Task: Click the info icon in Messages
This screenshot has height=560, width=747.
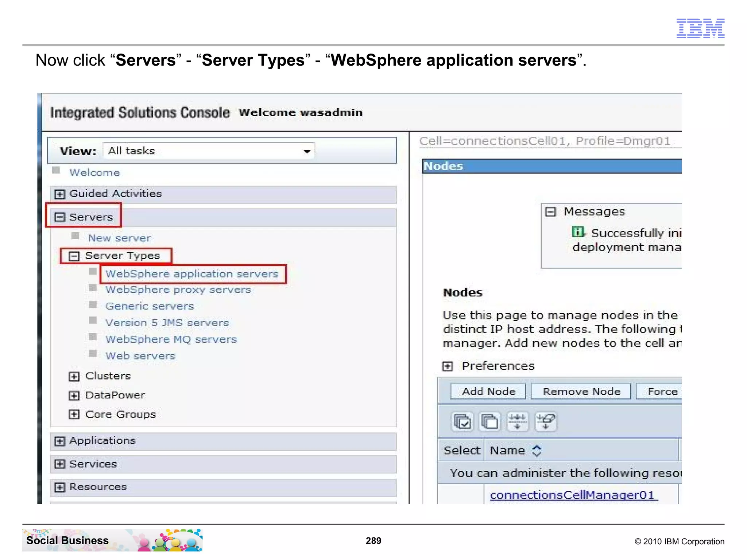Action: (578, 232)
